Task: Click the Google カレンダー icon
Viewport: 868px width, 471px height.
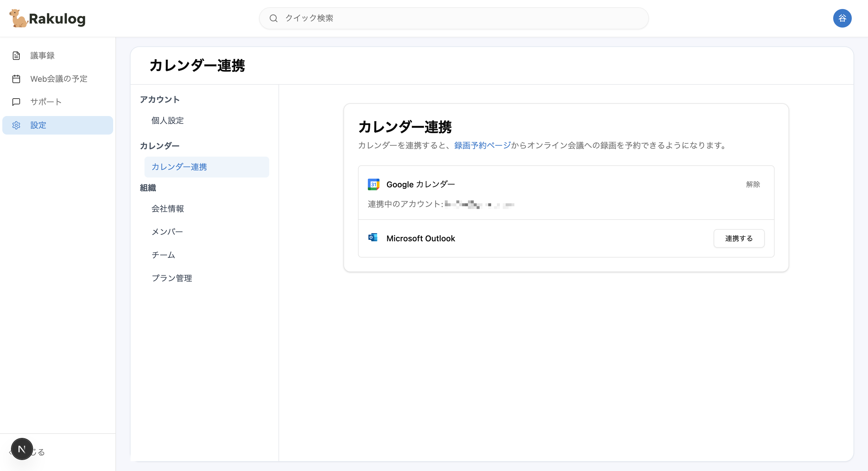Action: click(374, 184)
